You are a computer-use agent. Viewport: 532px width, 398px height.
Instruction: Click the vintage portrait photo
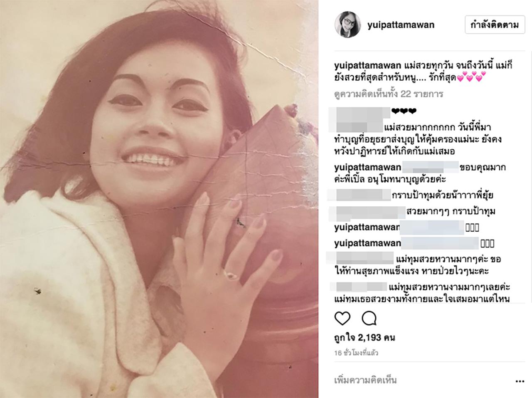click(159, 199)
